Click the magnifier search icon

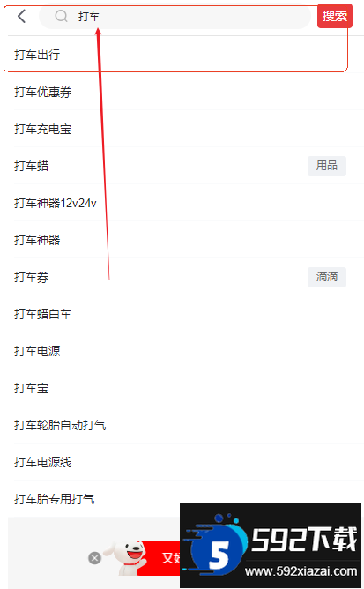[x=61, y=16]
